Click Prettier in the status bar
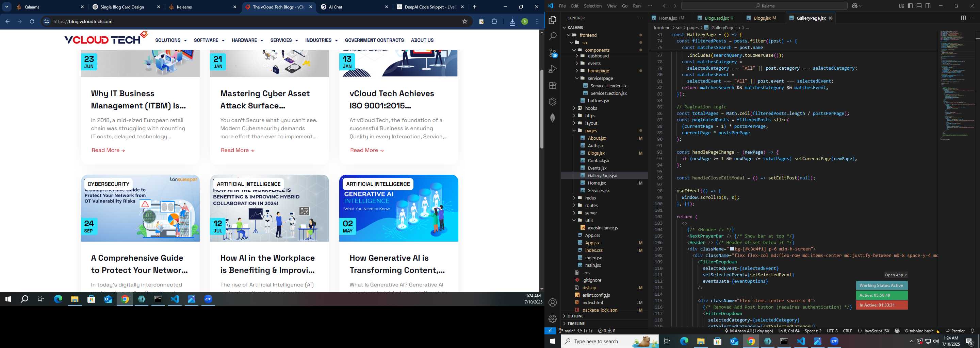Image resolution: width=980 pixels, height=348 pixels. [x=955, y=331]
